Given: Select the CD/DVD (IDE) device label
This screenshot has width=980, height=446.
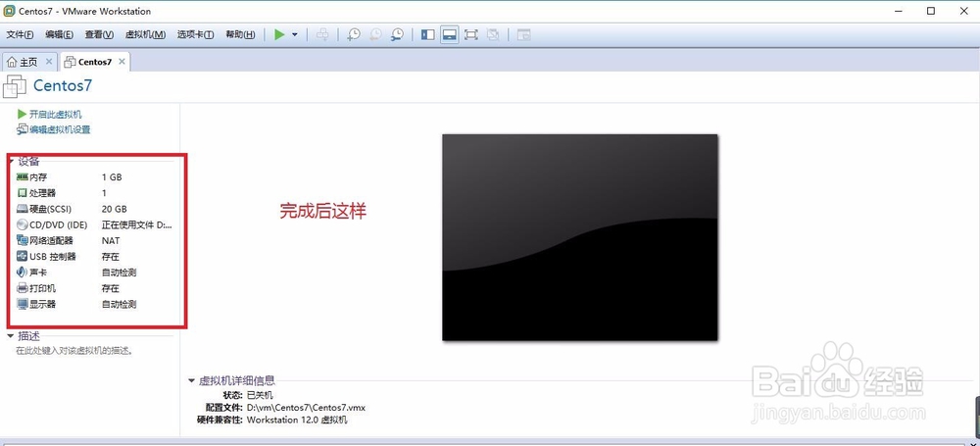Looking at the screenshot, I should [x=59, y=224].
